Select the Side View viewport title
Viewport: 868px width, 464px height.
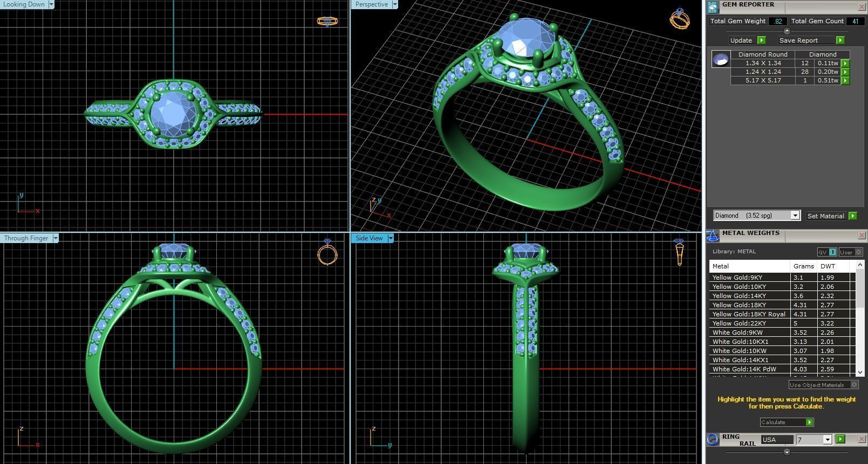[369, 238]
